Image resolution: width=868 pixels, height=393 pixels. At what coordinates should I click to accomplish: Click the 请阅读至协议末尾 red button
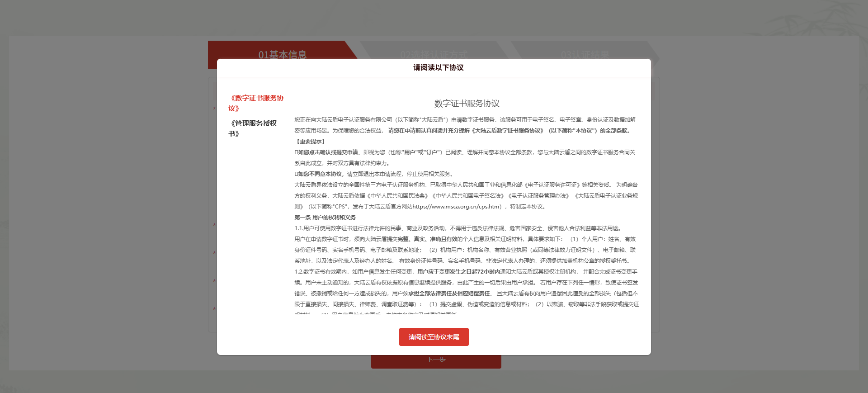coord(434,337)
